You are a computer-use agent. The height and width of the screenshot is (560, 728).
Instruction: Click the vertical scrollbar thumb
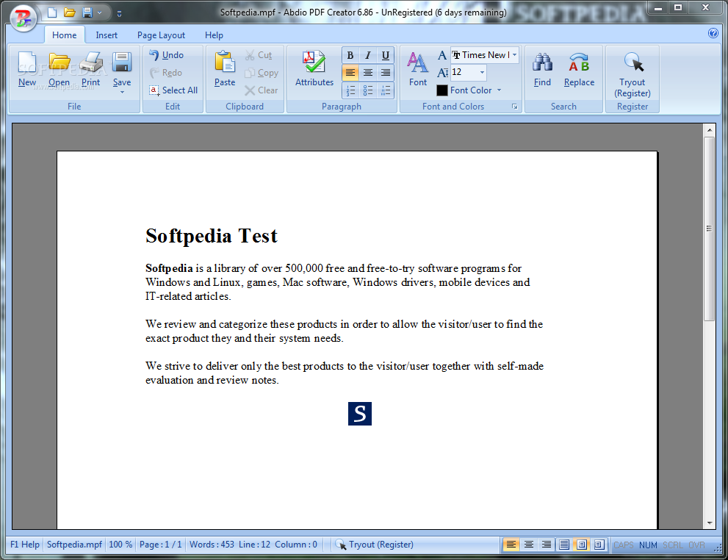(x=709, y=229)
